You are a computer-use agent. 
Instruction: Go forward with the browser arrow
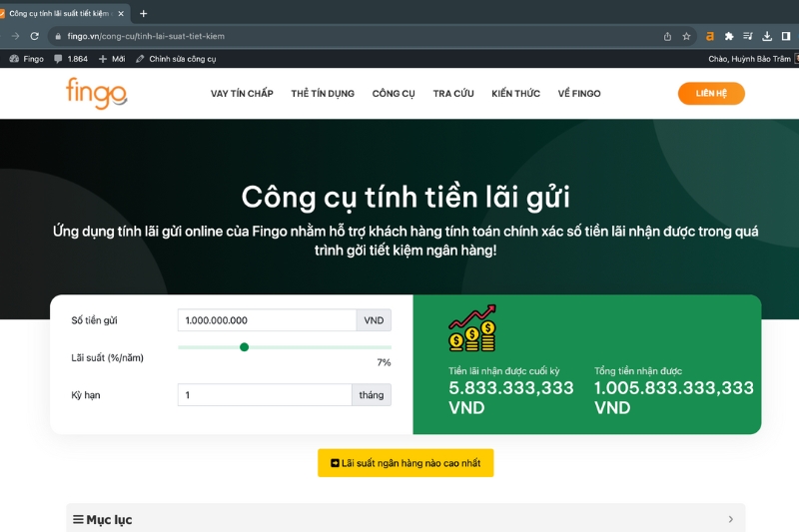click(15, 36)
